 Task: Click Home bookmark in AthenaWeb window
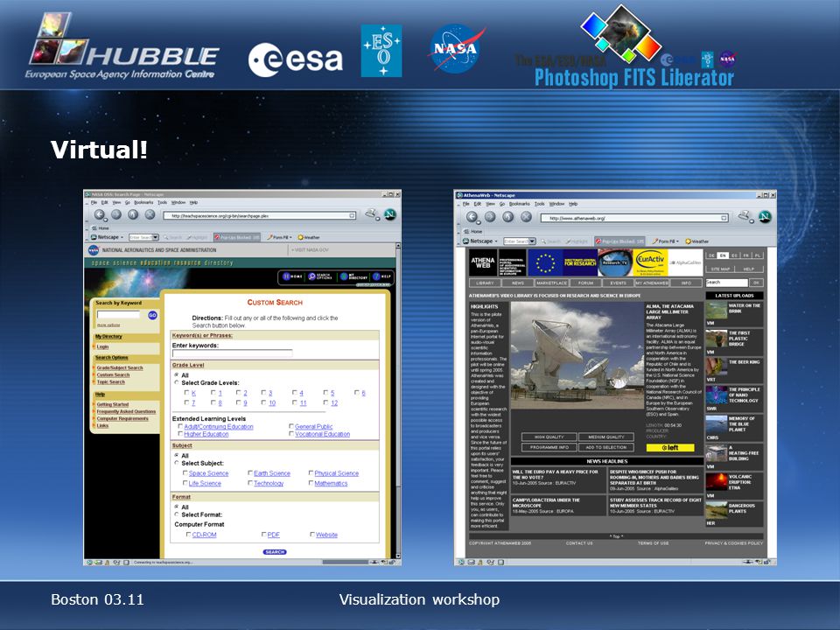click(472, 231)
